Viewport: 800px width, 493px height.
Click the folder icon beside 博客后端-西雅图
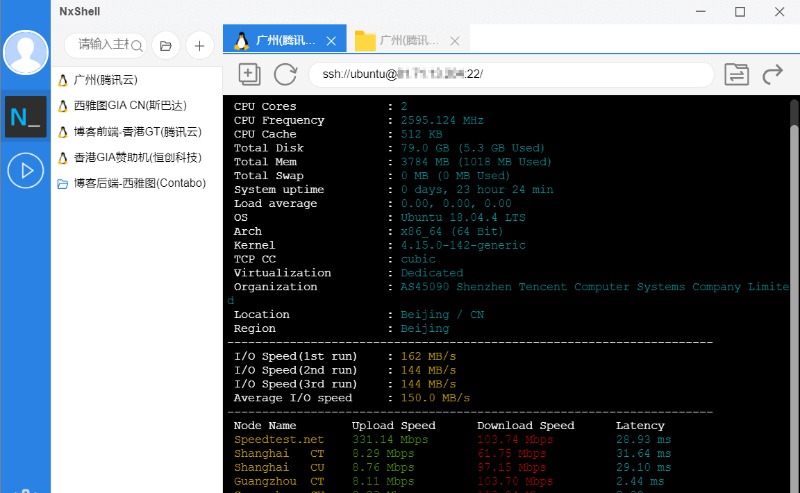coord(63,184)
